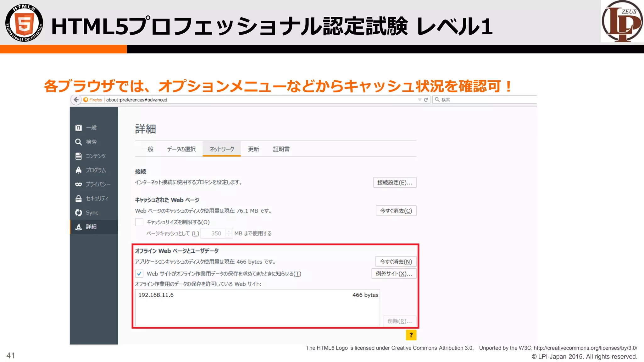Click the browser back arrow button
Screen dimensions: 644x362
point(76,100)
